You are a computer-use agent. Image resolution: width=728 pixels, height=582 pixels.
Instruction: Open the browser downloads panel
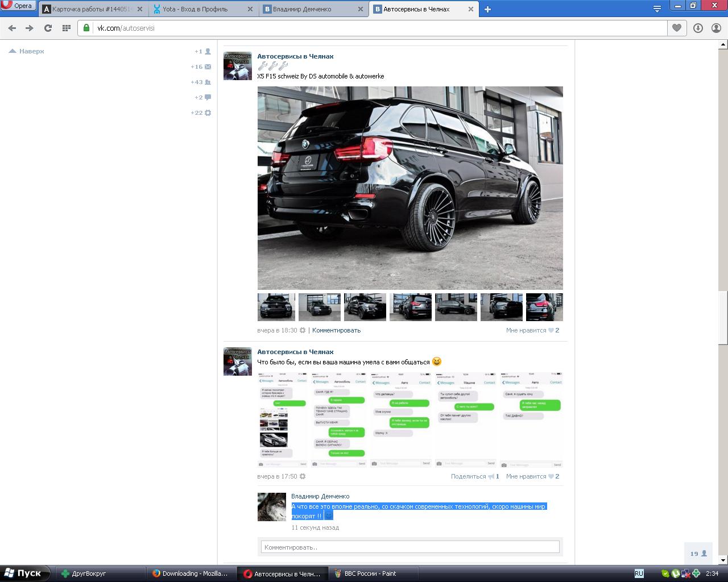(698, 28)
